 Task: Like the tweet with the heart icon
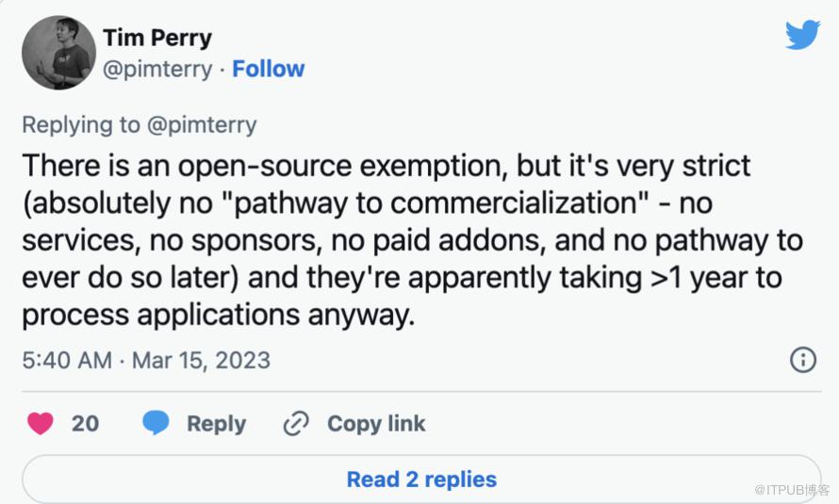(41, 423)
